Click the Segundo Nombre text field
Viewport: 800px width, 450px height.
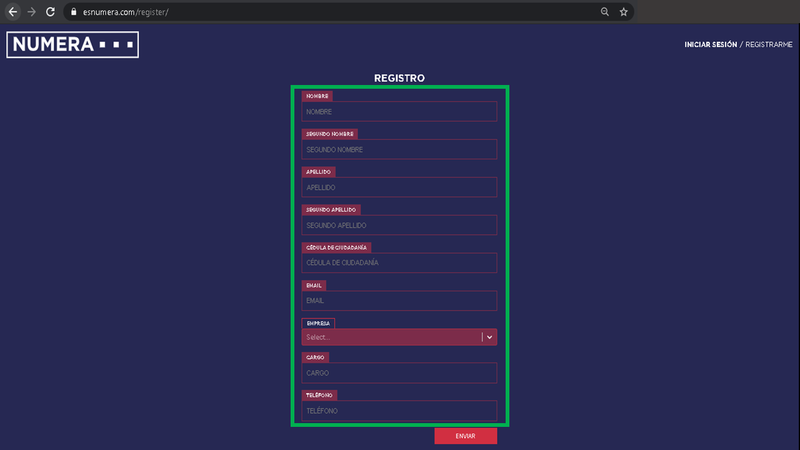pos(399,150)
